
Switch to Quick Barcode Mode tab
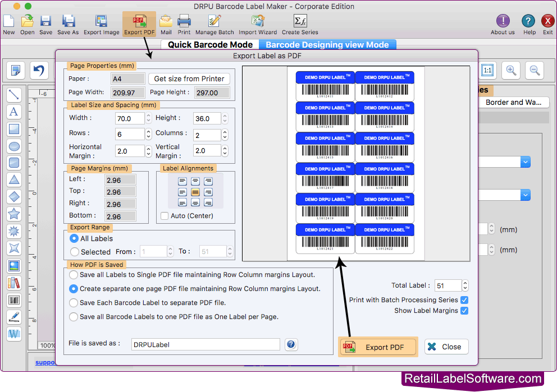pos(209,44)
